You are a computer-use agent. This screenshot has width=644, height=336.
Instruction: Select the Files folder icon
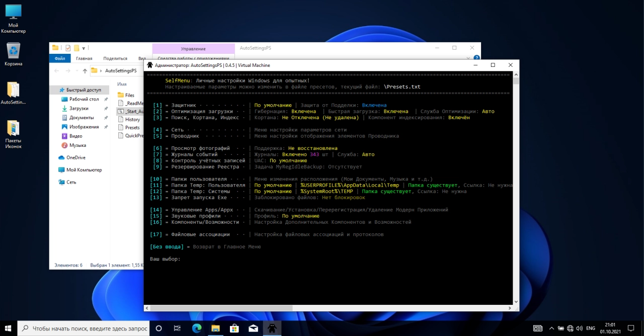pyautogui.click(x=121, y=95)
